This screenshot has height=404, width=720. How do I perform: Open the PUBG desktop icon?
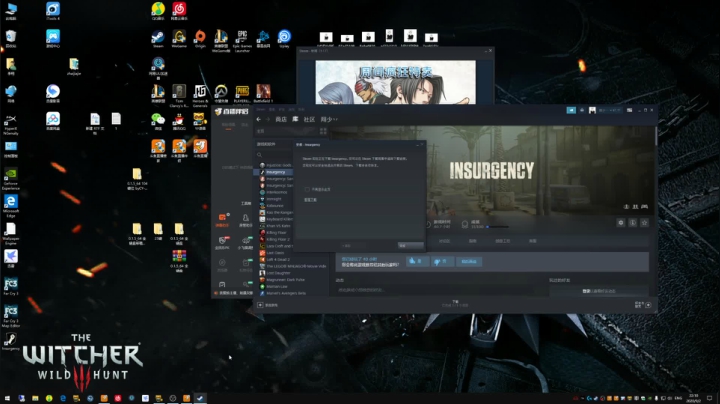(x=242, y=95)
